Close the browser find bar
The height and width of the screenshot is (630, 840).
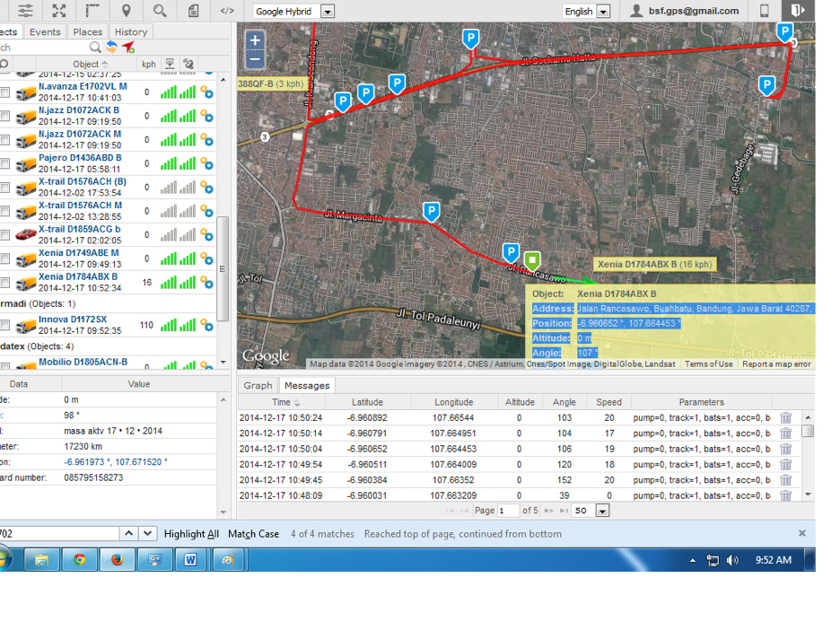(x=802, y=533)
